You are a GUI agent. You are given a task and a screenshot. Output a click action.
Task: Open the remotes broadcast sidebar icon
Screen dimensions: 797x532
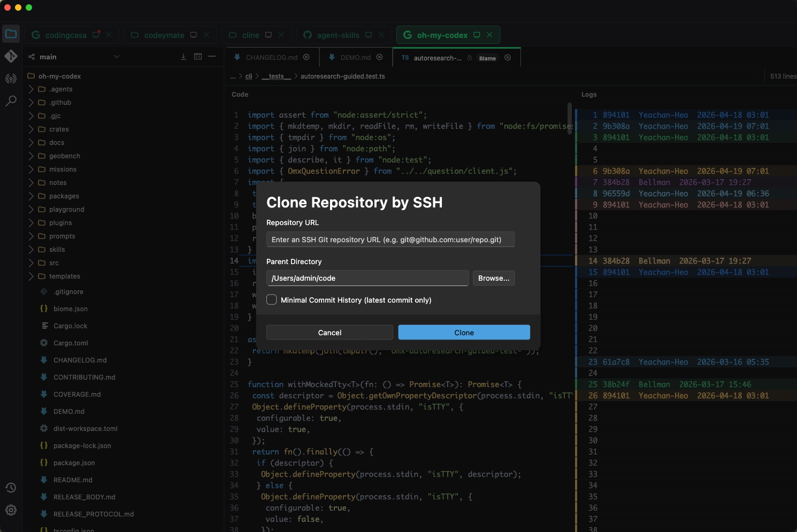coord(11,79)
